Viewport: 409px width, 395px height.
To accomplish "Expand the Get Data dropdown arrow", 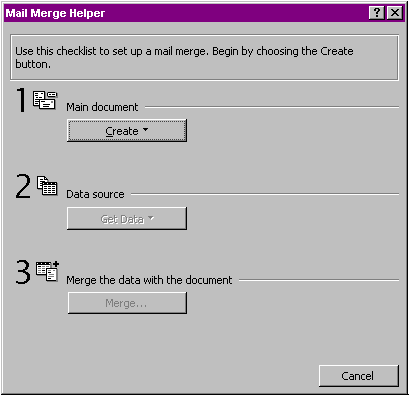I will [x=151, y=218].
